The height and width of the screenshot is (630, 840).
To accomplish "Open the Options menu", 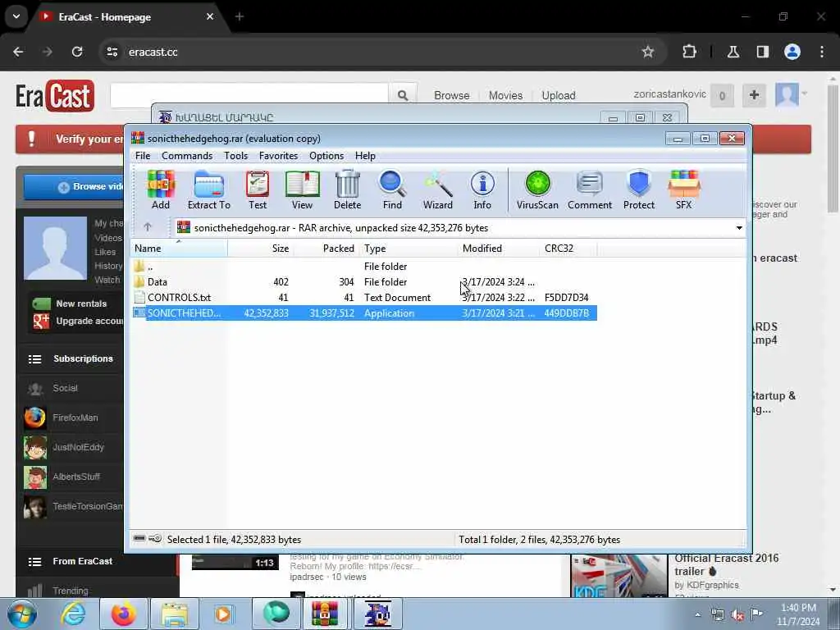I will pos(326,156).
